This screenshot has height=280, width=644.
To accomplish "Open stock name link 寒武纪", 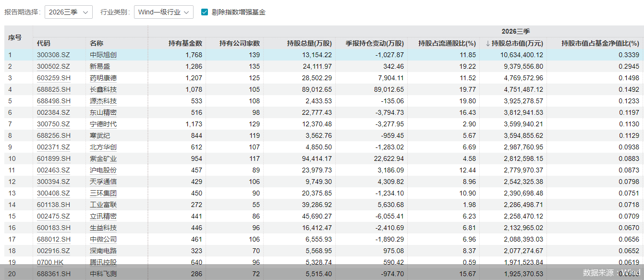I will 100,135.
